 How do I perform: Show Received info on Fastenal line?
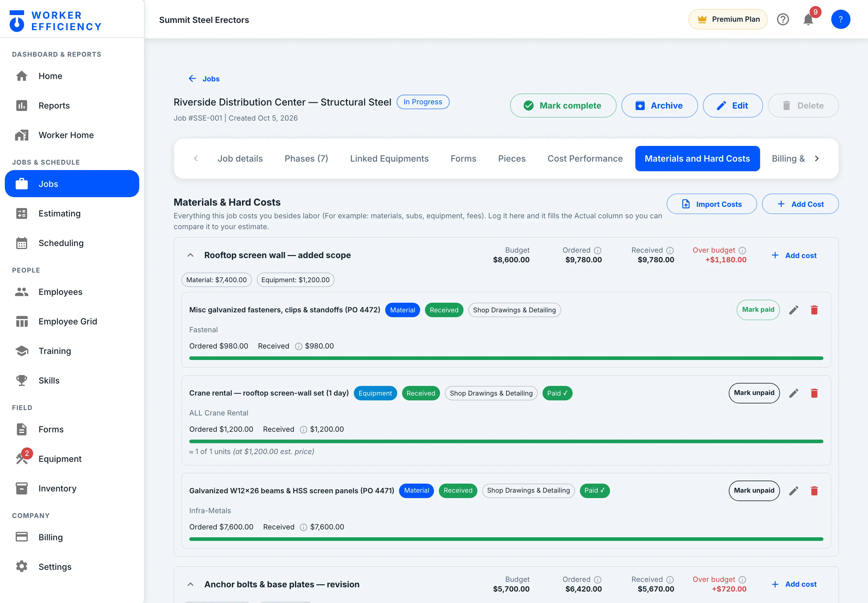pos(298,346)
